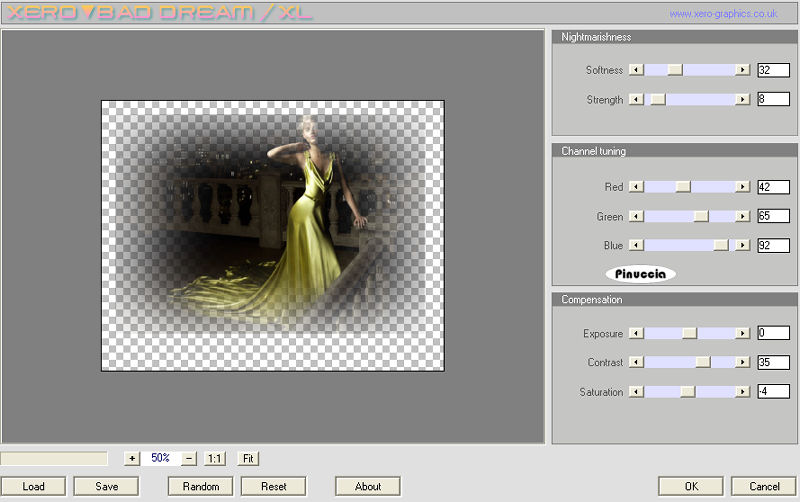Open the xero-graphics.co.uk website link

[723, 14]
